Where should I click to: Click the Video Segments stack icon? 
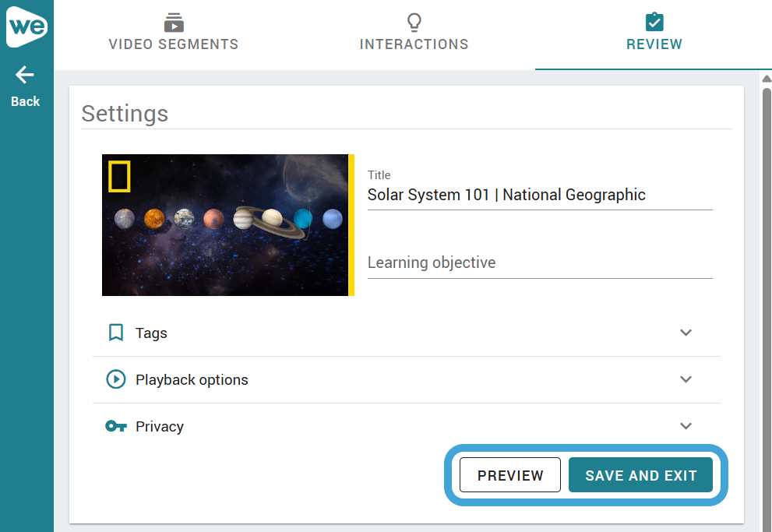click(174, 23)
